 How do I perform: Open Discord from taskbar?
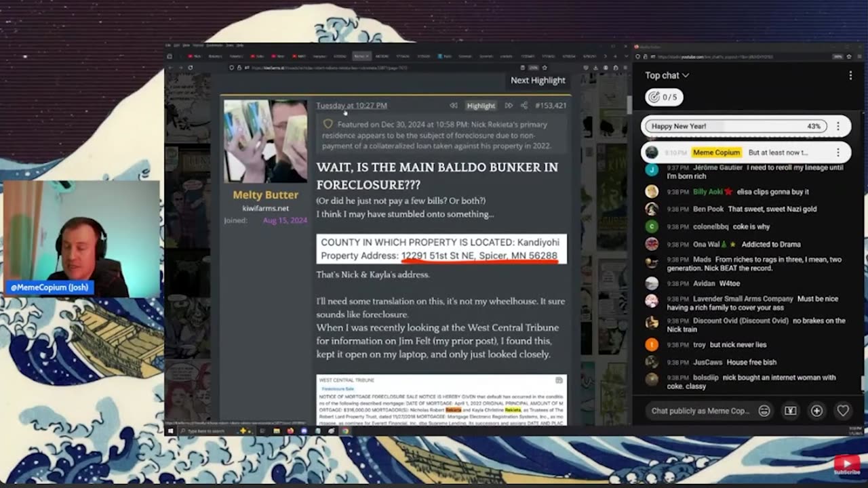(x=304, y=431)
